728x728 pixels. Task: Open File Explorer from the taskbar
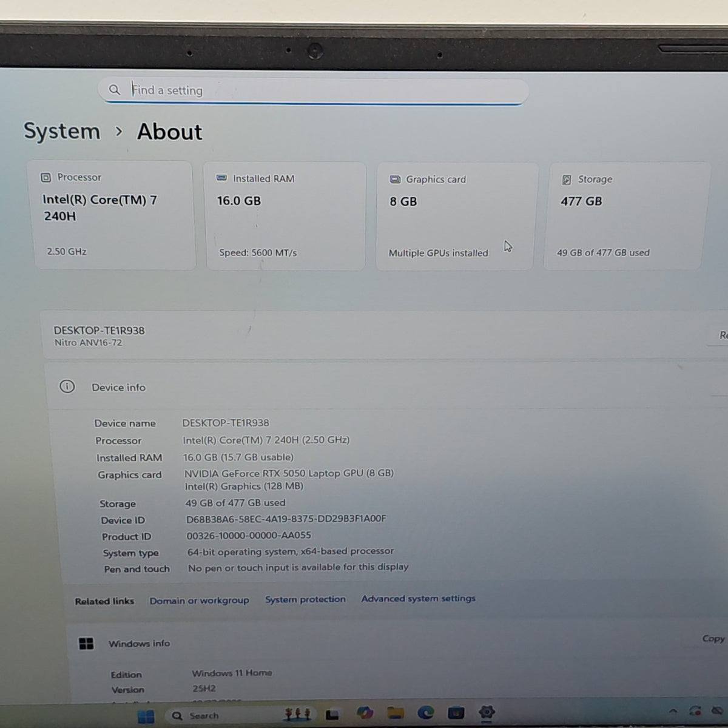pos(396,713)
